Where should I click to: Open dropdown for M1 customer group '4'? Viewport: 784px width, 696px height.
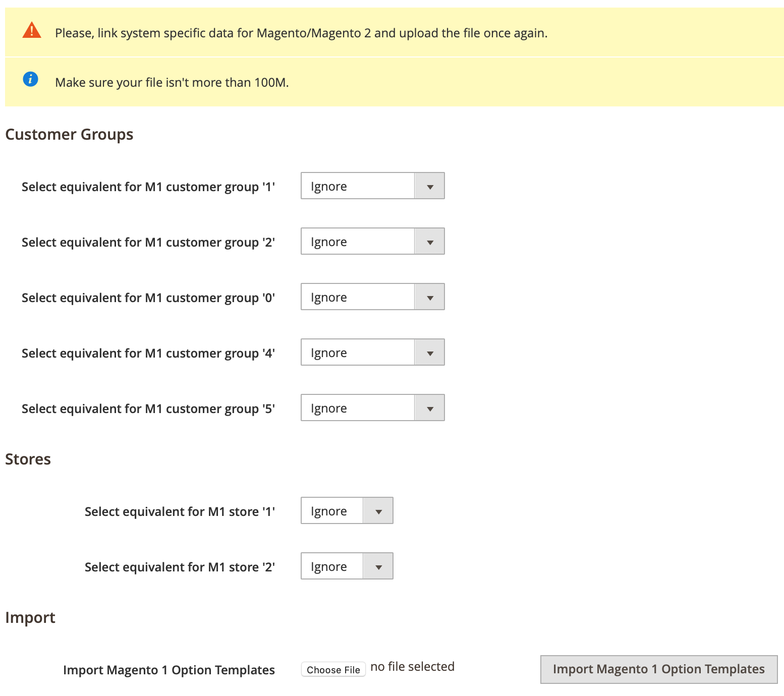coord(373,352)
